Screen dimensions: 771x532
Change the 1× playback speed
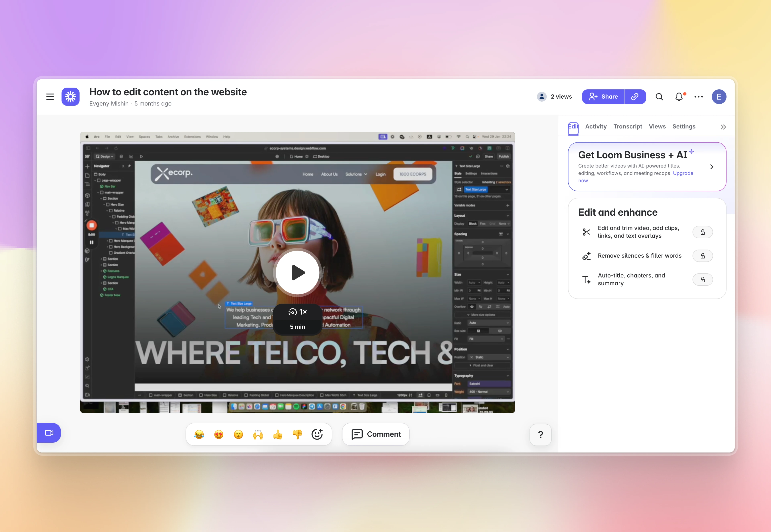point(297,312)
